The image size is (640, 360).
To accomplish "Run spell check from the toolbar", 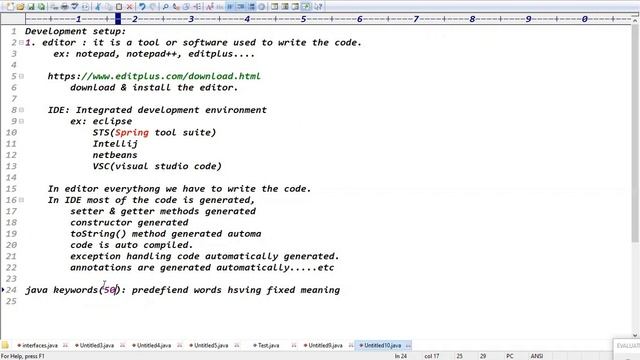I will (x=75, y=7).
